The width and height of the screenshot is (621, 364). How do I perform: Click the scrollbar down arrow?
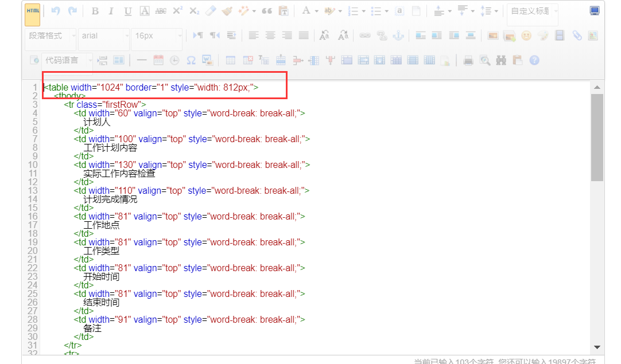point(597,347)
